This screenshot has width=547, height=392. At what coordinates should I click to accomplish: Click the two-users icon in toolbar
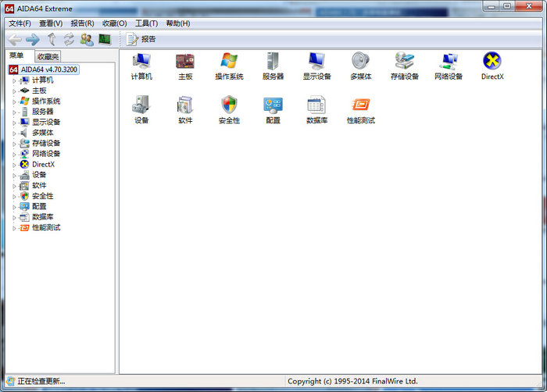point(86,39)
